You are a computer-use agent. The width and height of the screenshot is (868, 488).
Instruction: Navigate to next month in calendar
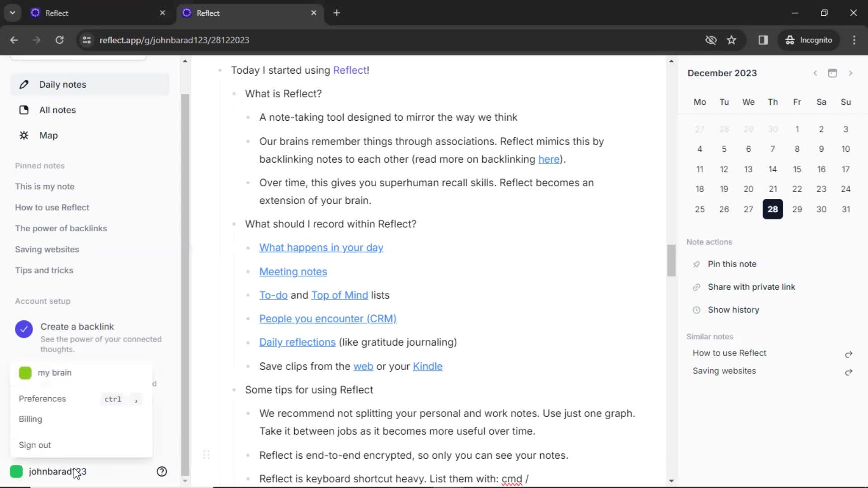coord(851,73)
